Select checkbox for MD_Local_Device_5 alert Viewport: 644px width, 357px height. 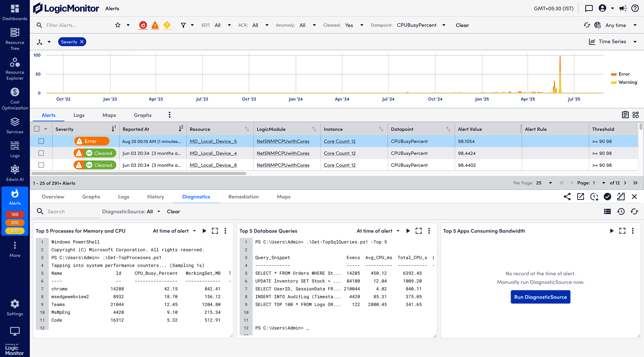point(41,141)
